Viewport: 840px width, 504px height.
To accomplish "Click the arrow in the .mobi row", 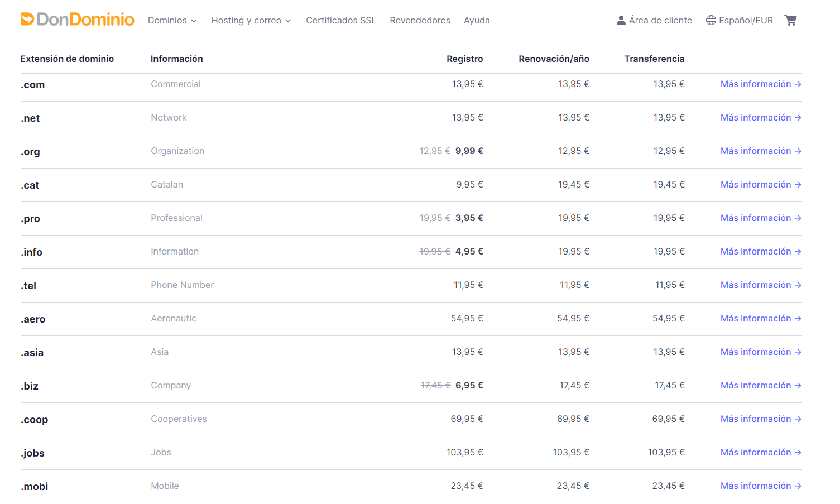I will (798, 486).
